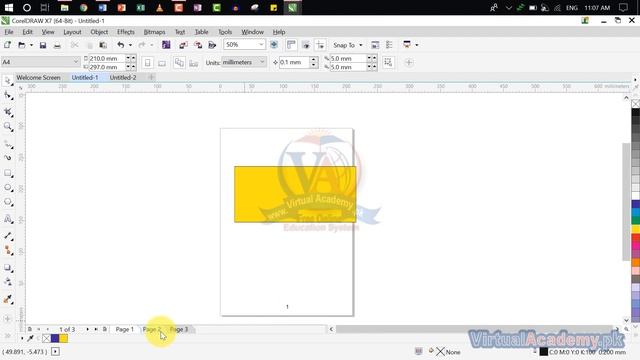Toggle Show rulers button
Screen dimensions: 640x360
tap(291, 45)
